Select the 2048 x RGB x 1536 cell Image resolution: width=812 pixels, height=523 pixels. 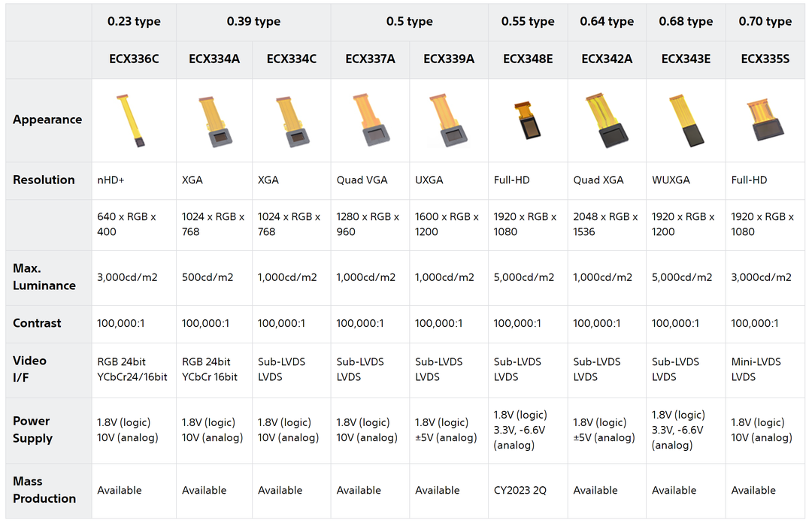tap(605, 224)
